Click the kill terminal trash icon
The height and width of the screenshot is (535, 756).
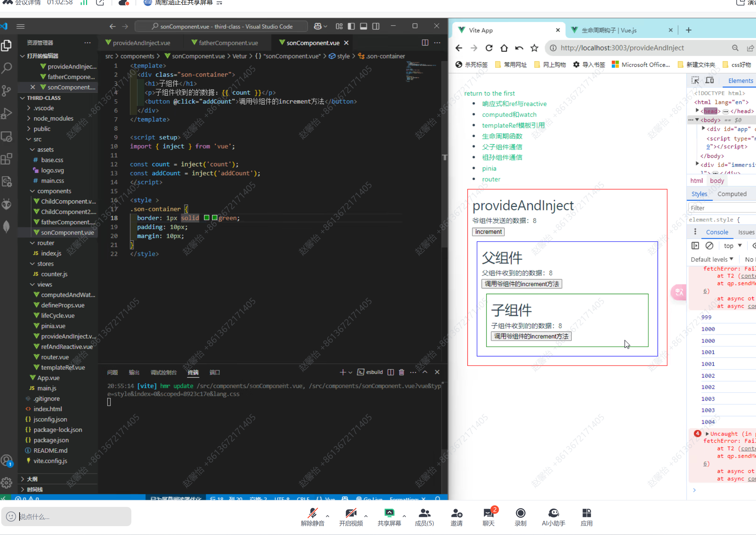(x=401, y=372)
